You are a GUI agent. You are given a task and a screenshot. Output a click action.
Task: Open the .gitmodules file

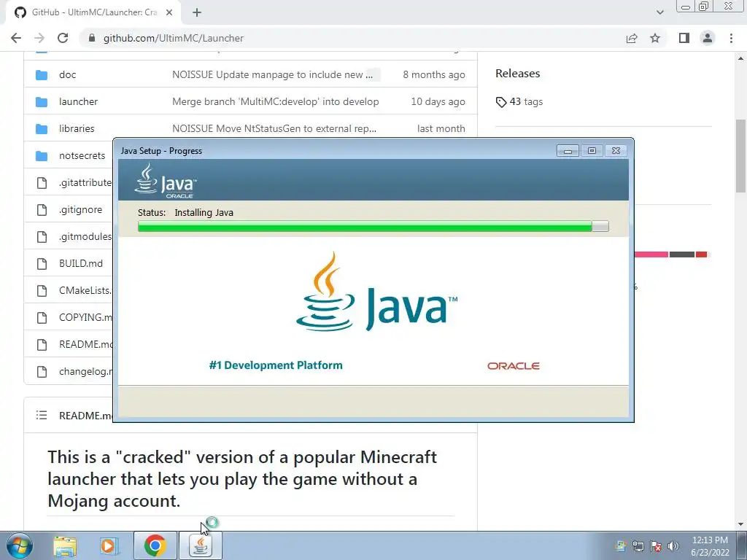(x=86, y=236)
